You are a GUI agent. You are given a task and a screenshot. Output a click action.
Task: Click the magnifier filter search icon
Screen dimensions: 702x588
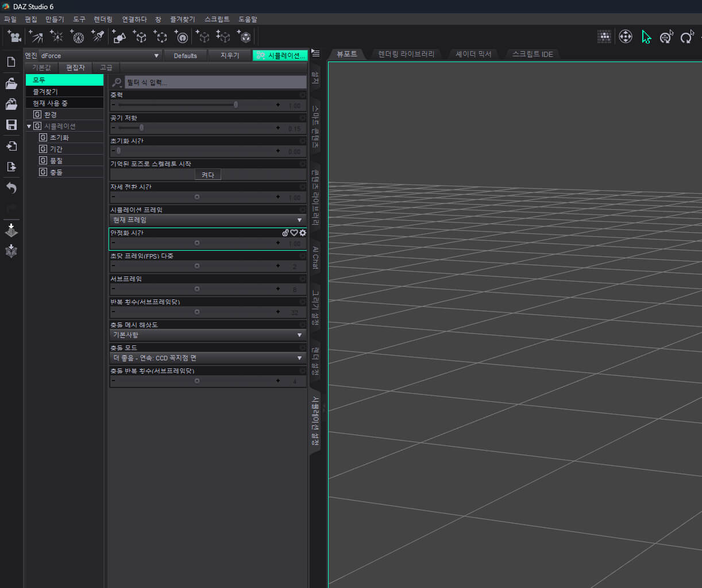coord(117,83)
